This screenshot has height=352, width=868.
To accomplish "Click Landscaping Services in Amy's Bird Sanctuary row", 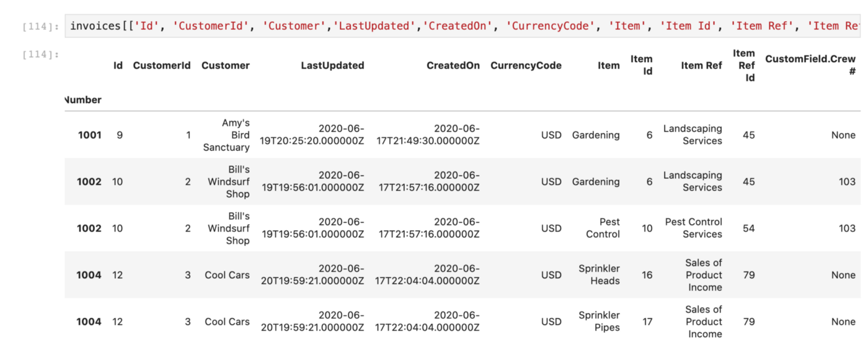I will (693, 135).
